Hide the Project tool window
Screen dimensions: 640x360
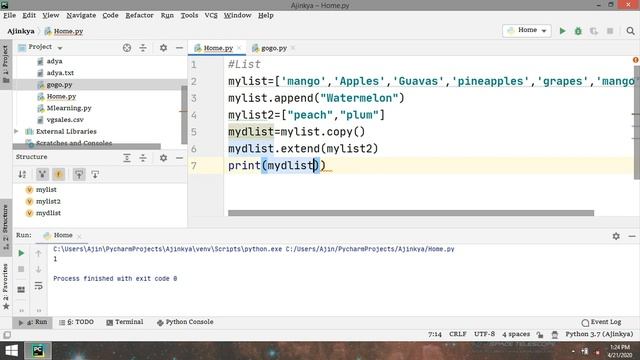point(179,48)
